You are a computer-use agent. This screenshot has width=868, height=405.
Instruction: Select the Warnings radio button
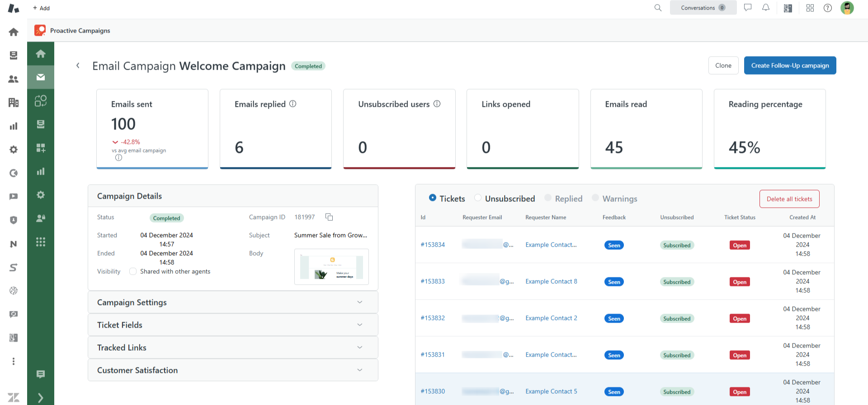point(595,198)
